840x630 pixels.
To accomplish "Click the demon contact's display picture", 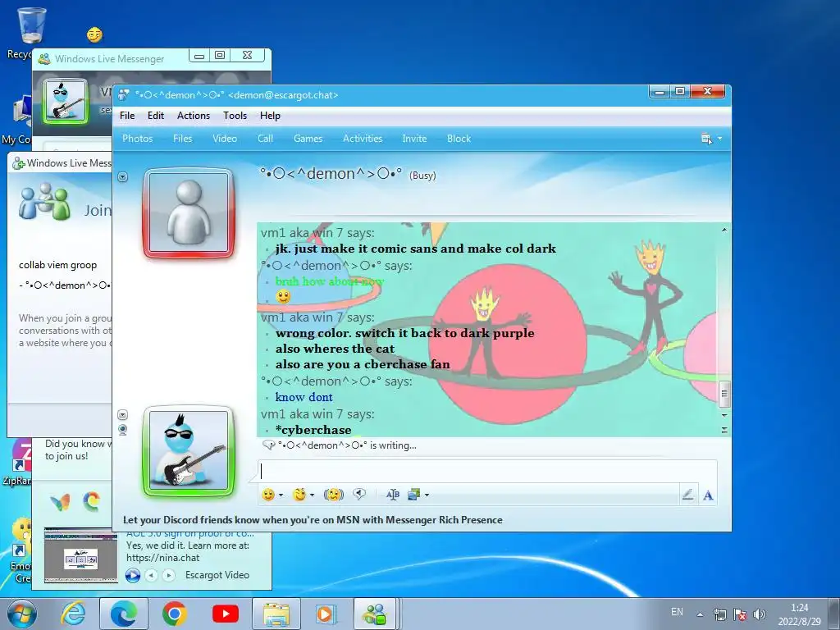I will pos(189,213).
